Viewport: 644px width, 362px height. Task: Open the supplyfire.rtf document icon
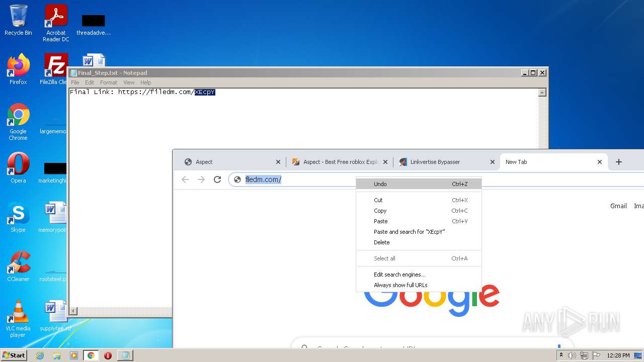point(55,316)
